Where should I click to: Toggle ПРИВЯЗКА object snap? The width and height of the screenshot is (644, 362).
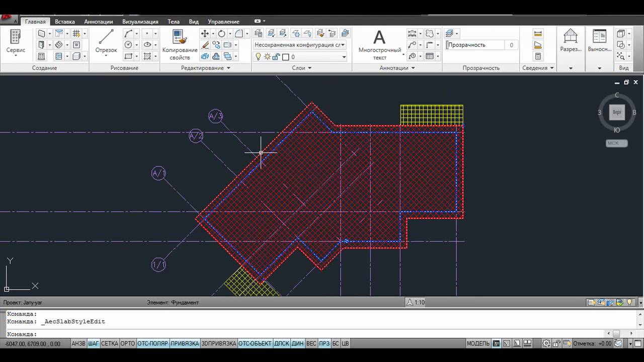[185, 343]
